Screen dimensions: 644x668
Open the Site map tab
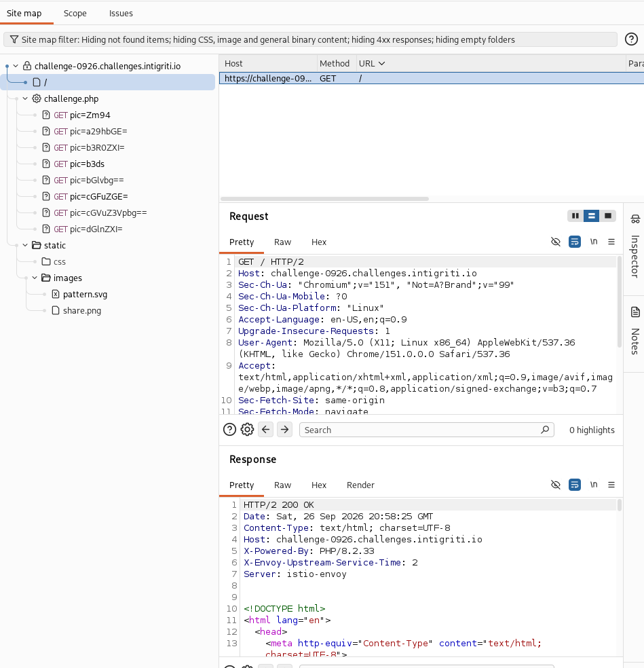click(x=24, y=13)
